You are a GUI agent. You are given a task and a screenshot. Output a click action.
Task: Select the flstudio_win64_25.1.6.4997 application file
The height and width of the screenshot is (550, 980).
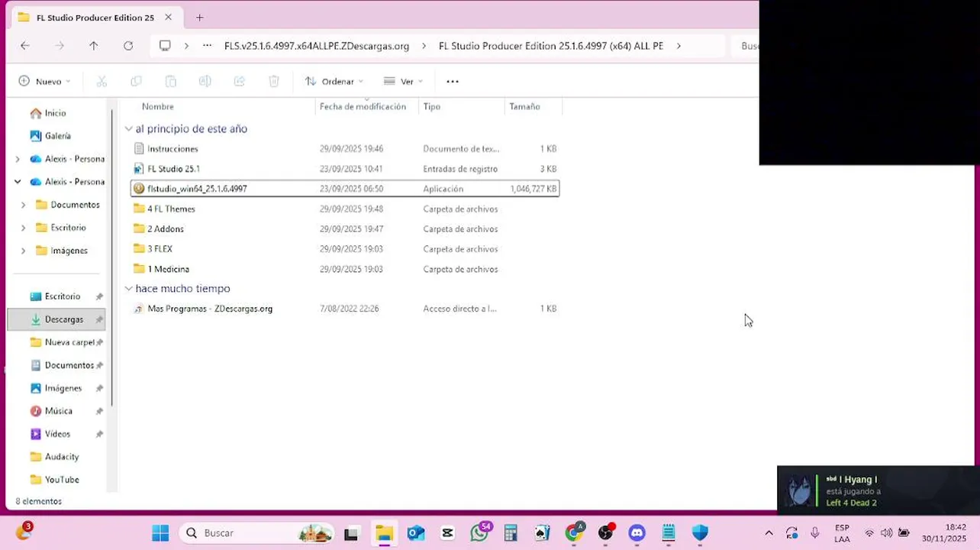[x=345, y=189]
